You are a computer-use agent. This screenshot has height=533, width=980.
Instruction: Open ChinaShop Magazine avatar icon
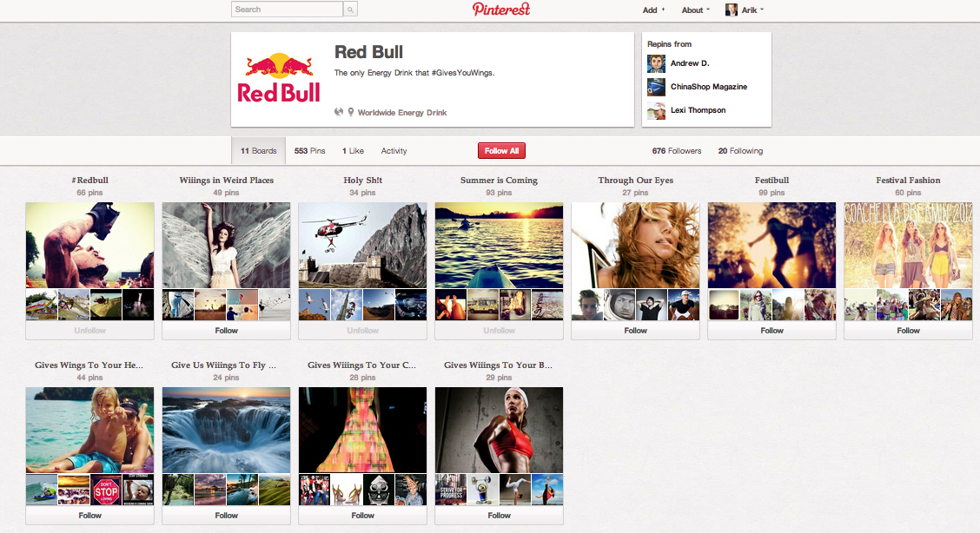(x=656, y=87)
